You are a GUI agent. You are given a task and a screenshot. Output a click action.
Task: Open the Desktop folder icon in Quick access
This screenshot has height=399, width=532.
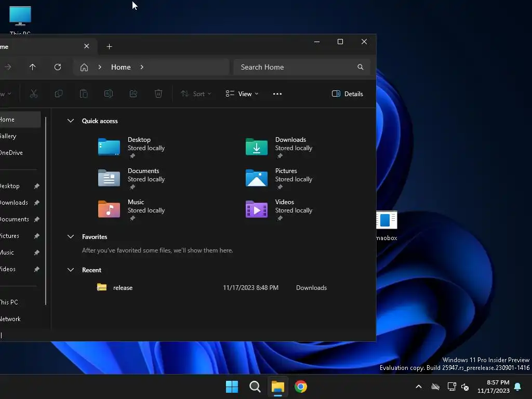109,147
